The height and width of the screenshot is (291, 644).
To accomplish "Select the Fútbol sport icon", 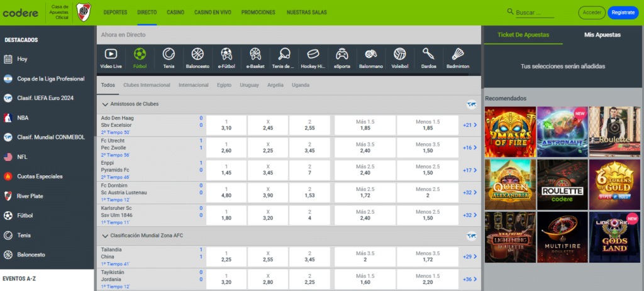I will [x=140, y=54].
